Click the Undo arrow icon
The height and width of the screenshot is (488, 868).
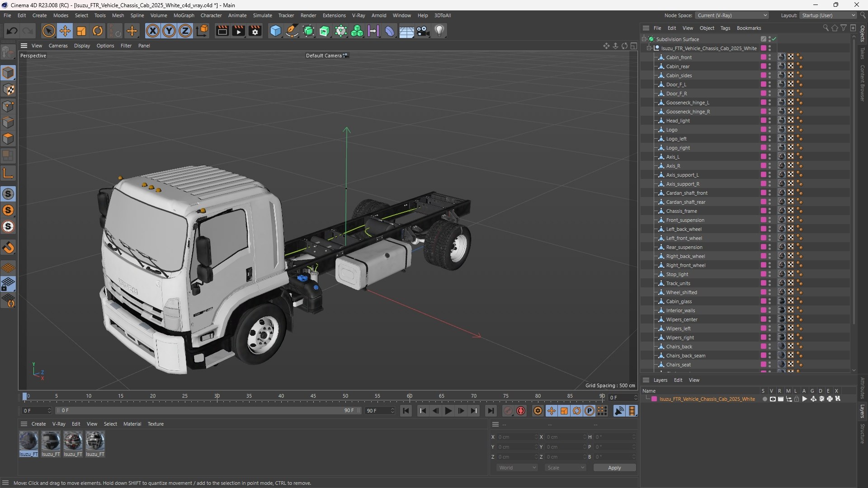pos(12,31)
